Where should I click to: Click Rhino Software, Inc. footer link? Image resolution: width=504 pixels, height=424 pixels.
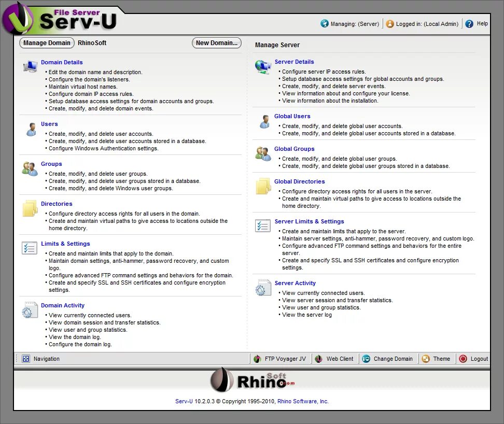coord(303,401)
